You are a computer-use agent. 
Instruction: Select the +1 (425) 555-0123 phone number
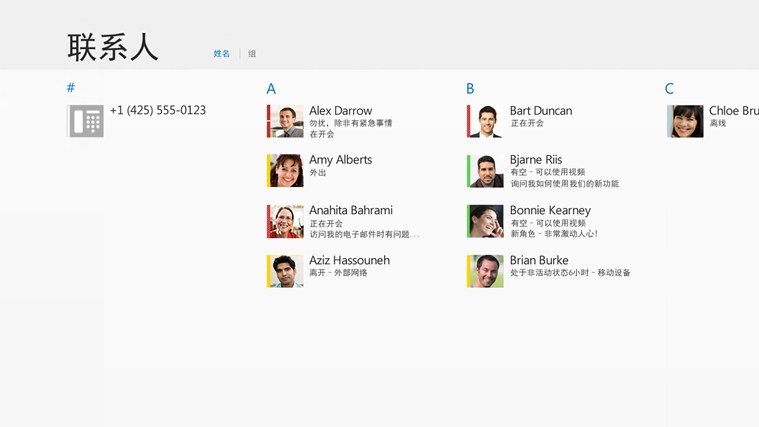158,110
